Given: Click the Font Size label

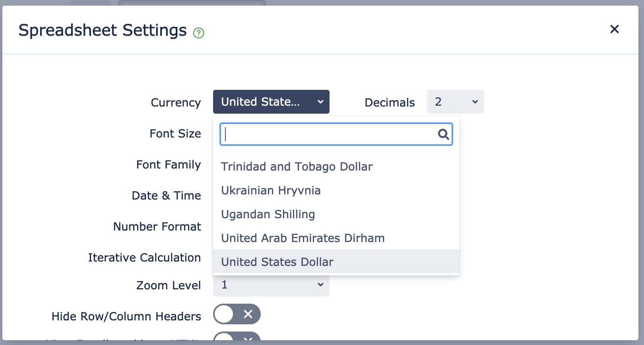Looking at the screenshot, I should (175, 134).
